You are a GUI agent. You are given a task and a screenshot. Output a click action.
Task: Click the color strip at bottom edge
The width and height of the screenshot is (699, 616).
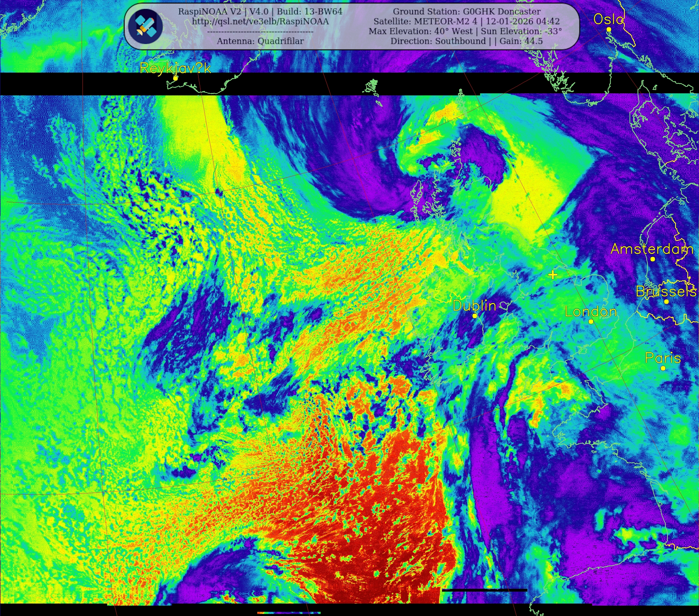coord(289,613)
